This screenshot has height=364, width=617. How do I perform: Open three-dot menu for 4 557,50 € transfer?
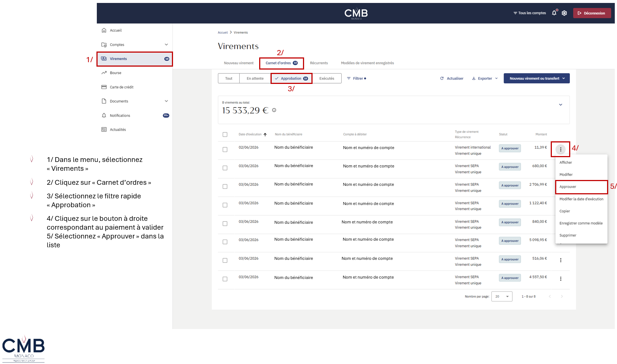click(561, 279)
